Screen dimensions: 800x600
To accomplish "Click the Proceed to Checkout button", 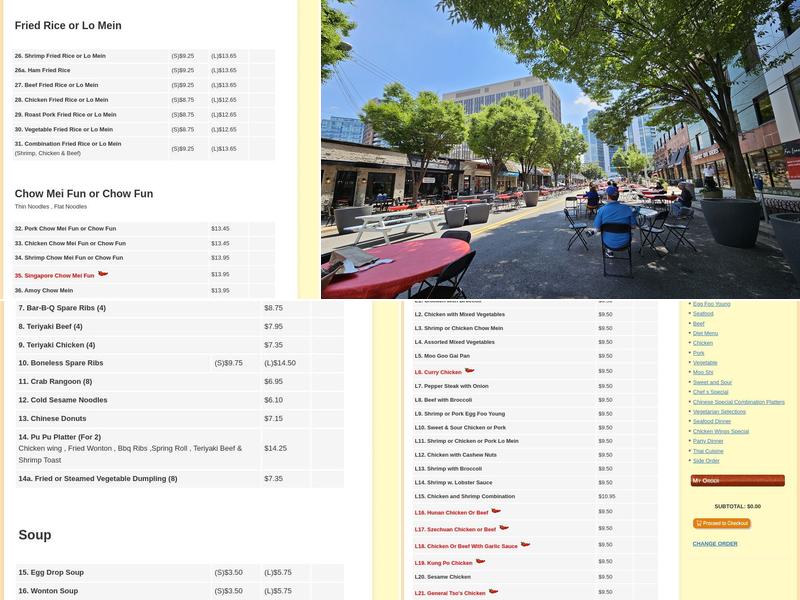I will point(723,523).
